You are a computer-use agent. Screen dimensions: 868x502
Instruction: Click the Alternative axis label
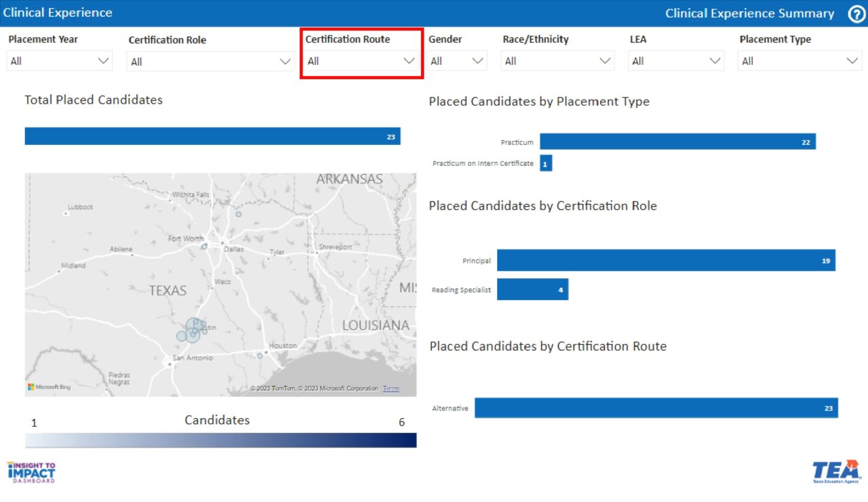point(450,409)
